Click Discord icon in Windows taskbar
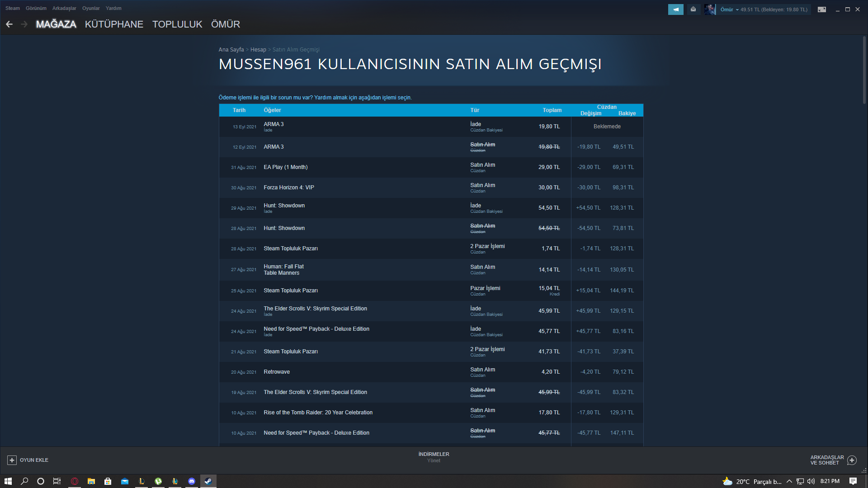This screenshot has height=488, width=868. pos(192,481)
